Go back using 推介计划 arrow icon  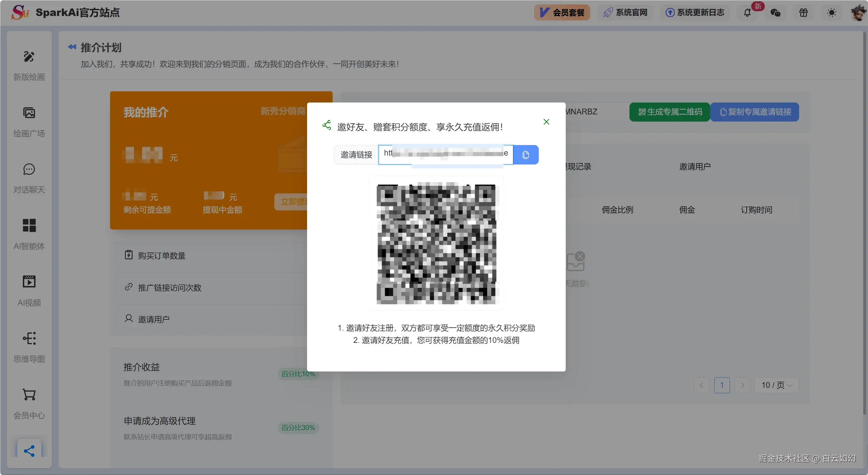tap(72, 47)
